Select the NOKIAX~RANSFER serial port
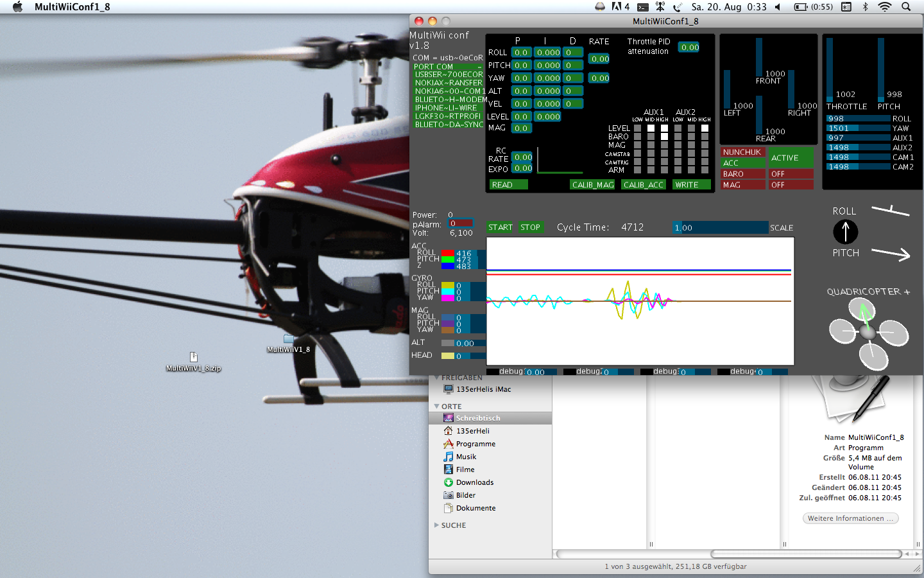 [x=449, y=83]
